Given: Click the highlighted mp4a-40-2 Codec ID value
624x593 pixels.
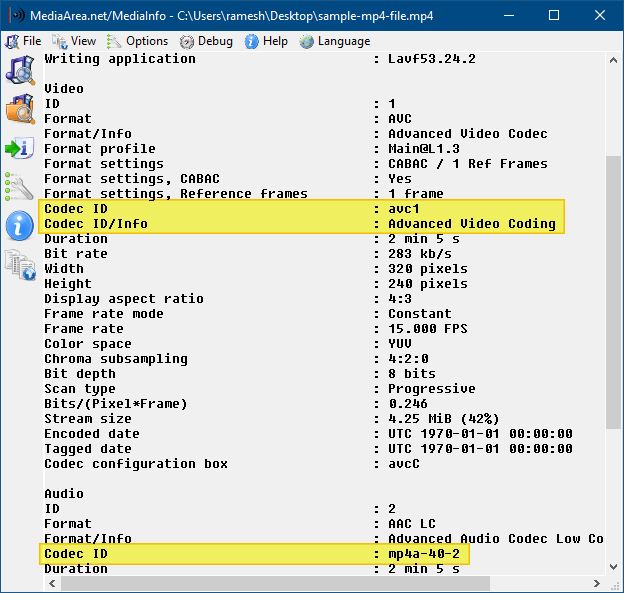Looking at the screenshot, I should [x=424, y=553].
